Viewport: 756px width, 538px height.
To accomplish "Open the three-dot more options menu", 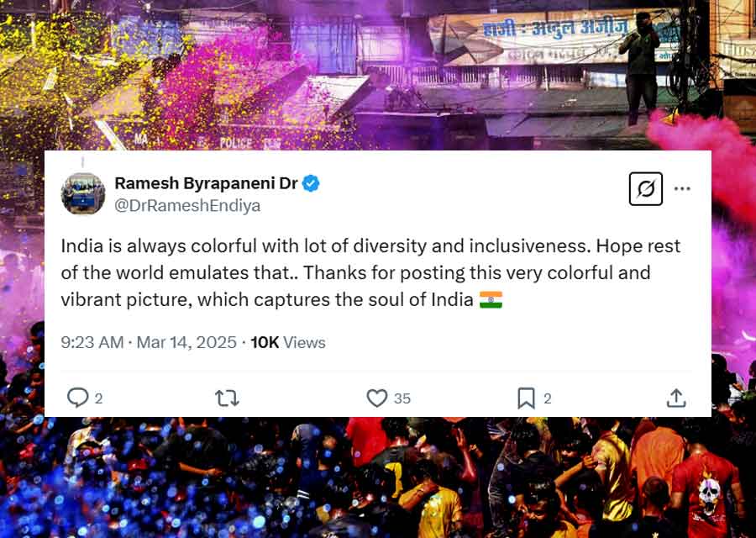I will [x=682, y=188].
